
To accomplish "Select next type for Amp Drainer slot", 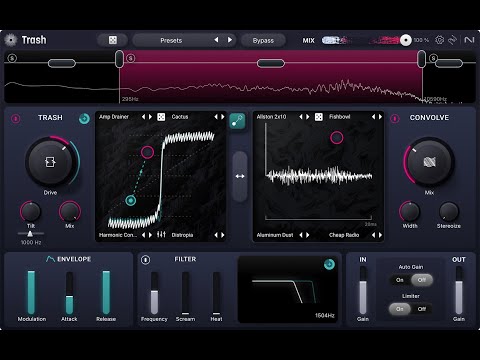I will tap(150, 117).
